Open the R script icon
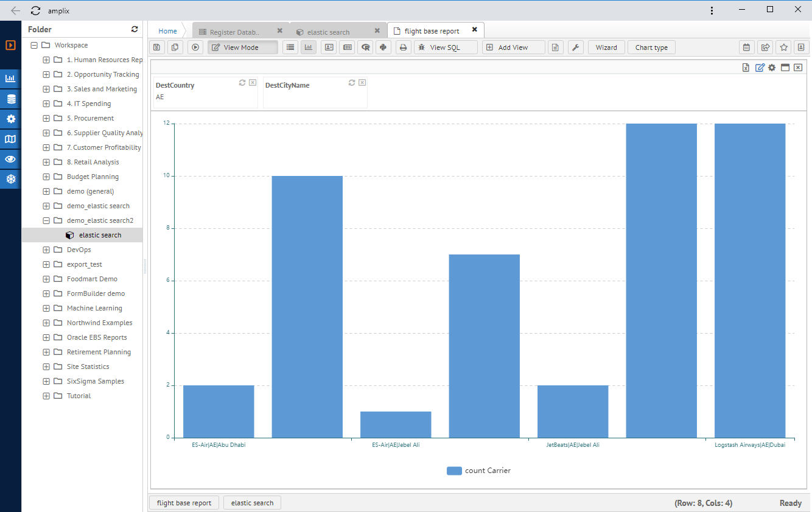The height and width of the screenshot is (512, 812). coord(365,47)
